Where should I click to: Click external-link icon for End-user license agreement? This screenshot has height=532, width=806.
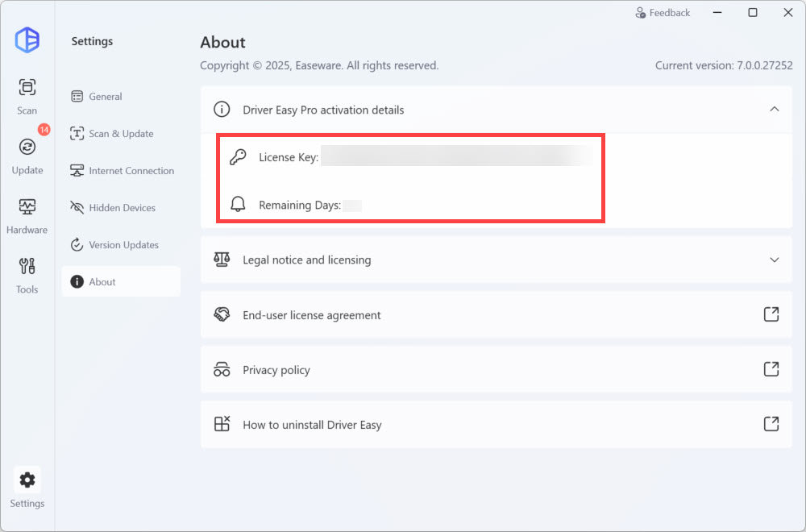coord(771,314)
